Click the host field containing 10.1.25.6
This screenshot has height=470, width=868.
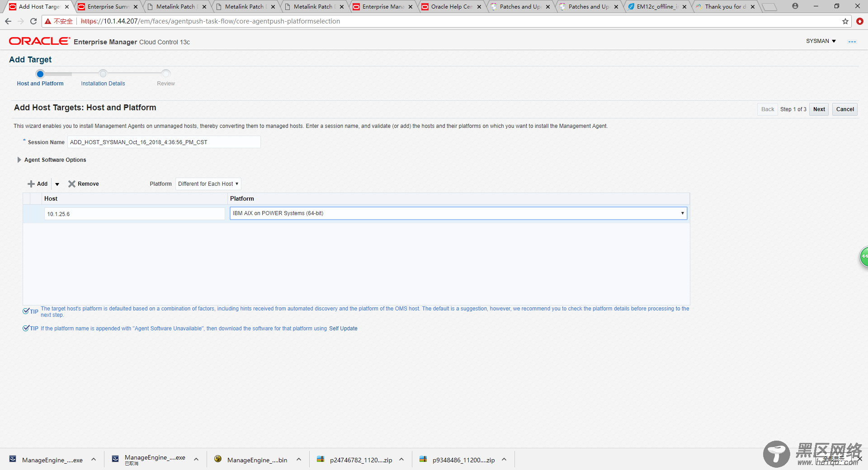coord(134,214)
